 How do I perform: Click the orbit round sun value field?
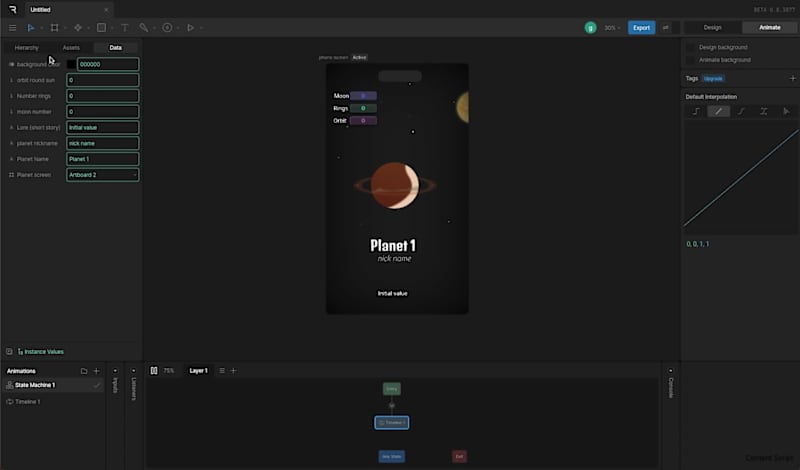(x=103, y=80)
